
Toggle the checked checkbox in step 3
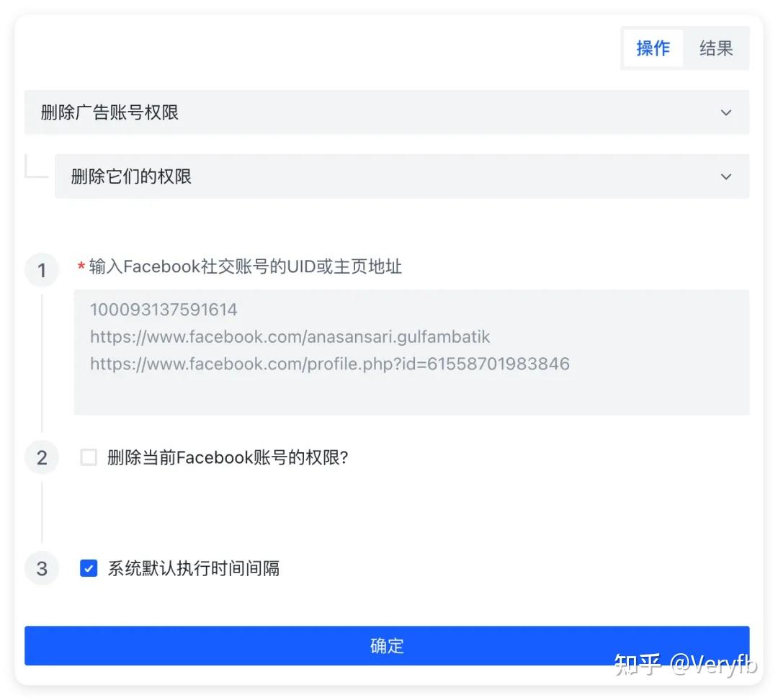click(88, 568)
